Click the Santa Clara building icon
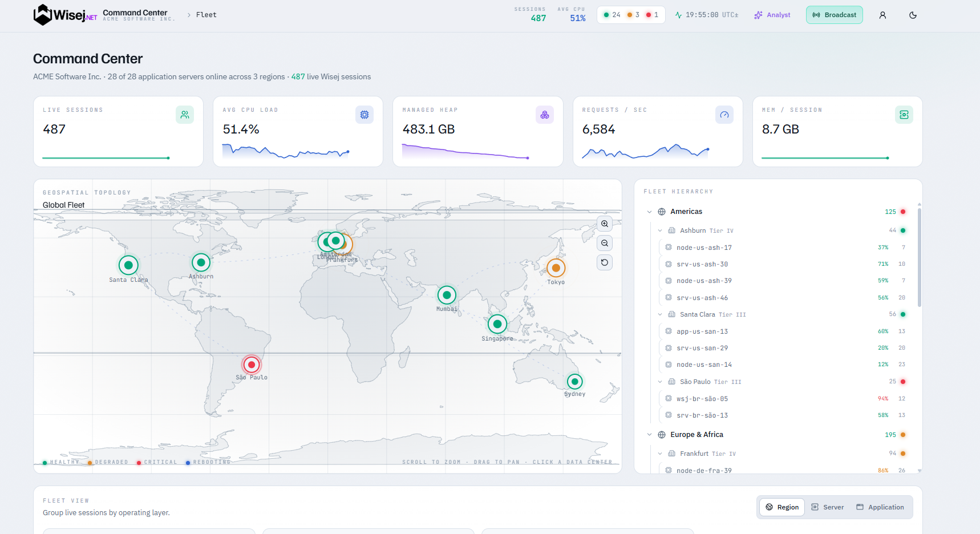This screenshot has width=980, height=534. tap(671, 314)
